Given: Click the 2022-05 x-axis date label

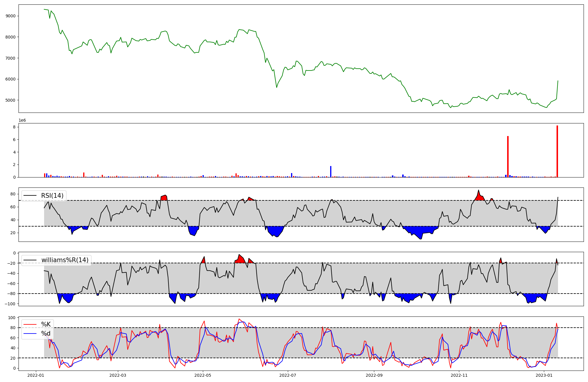Looking at the screenshot, I should (203, 375).
